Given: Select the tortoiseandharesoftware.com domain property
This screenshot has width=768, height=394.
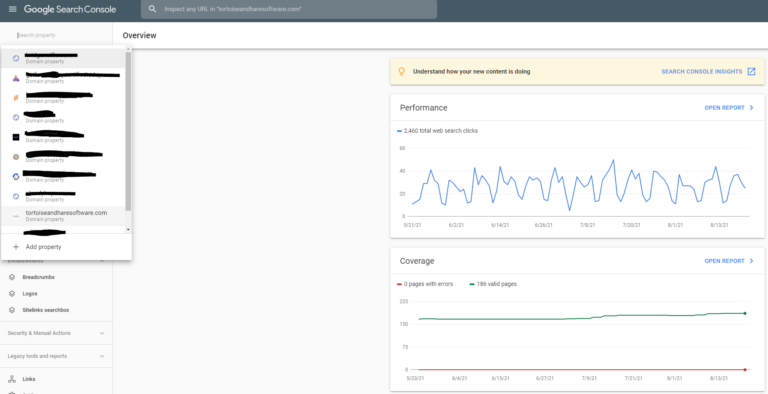Looking at the screenshot, I should 63,216.
